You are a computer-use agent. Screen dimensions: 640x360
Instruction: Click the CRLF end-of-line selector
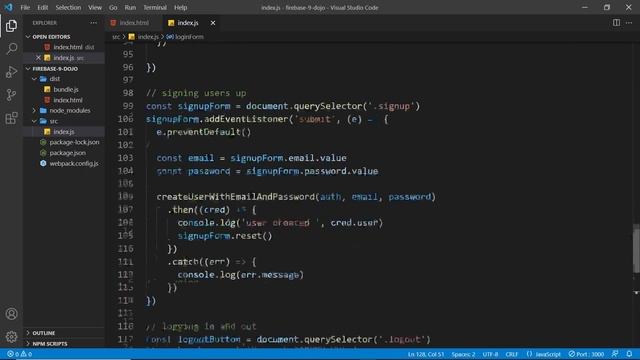click(x=511, y=354)
